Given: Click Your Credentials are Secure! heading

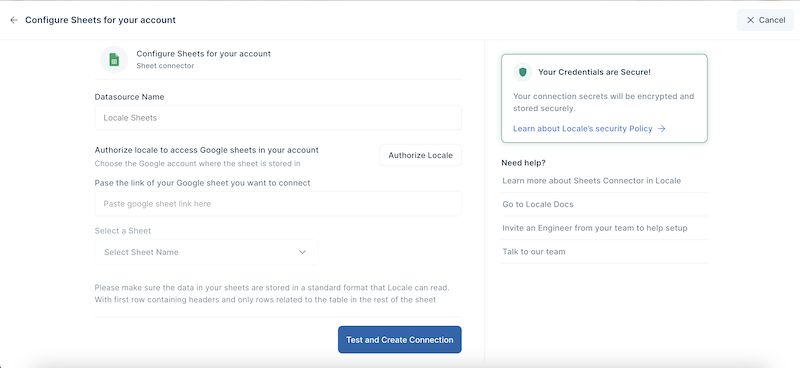Looking at the screenshot, I should (x=594, y=72).
